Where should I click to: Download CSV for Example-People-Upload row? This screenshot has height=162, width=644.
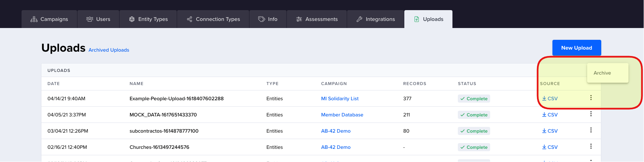550,99
